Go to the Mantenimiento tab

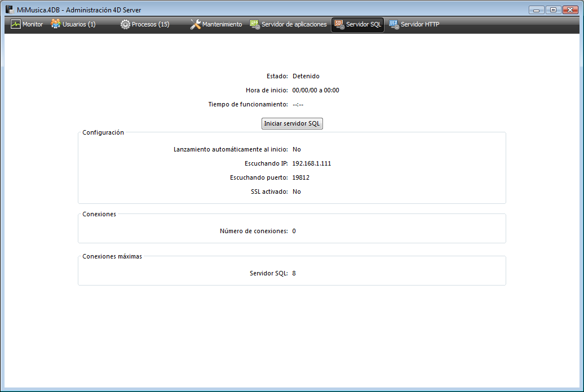coord(216,24)
